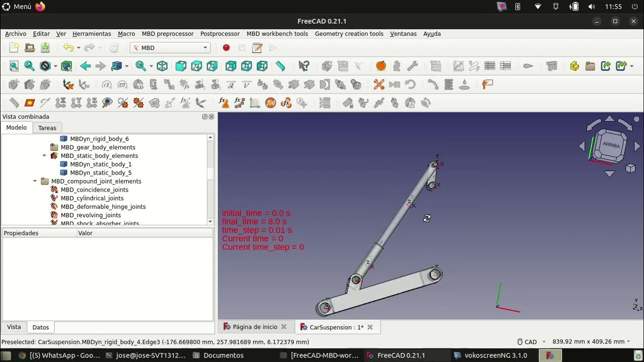Click the eye inspection icon

click(x=107, y=103)
